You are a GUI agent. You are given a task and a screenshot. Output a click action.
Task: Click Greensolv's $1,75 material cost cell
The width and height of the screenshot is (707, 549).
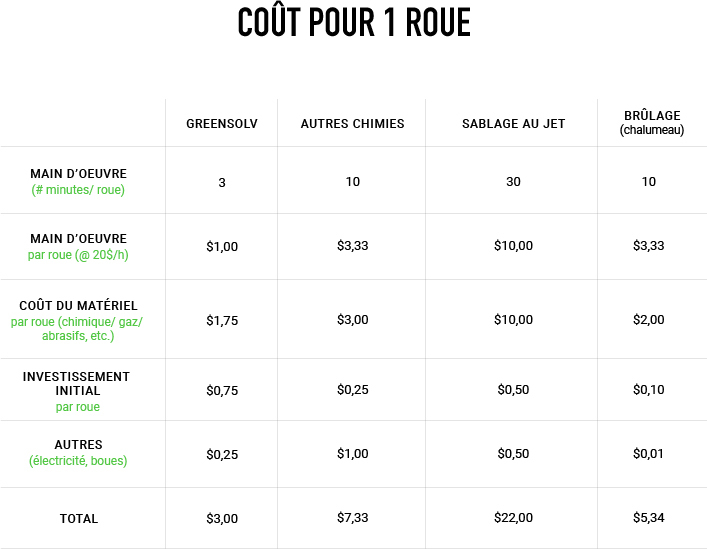pyautogui.click(x=222, y=321)
